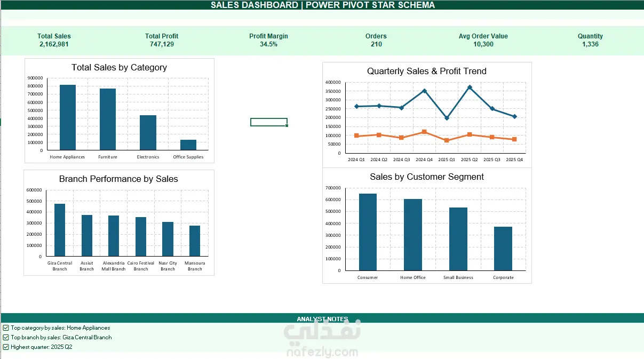644x359 pixels.
Task: Click the Analyst Notes header bar
Action: [x=322, y=318]
